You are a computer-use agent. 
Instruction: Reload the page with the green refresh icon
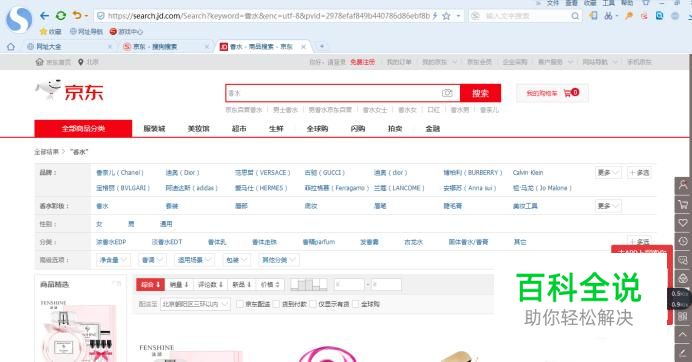click(61, 16)
